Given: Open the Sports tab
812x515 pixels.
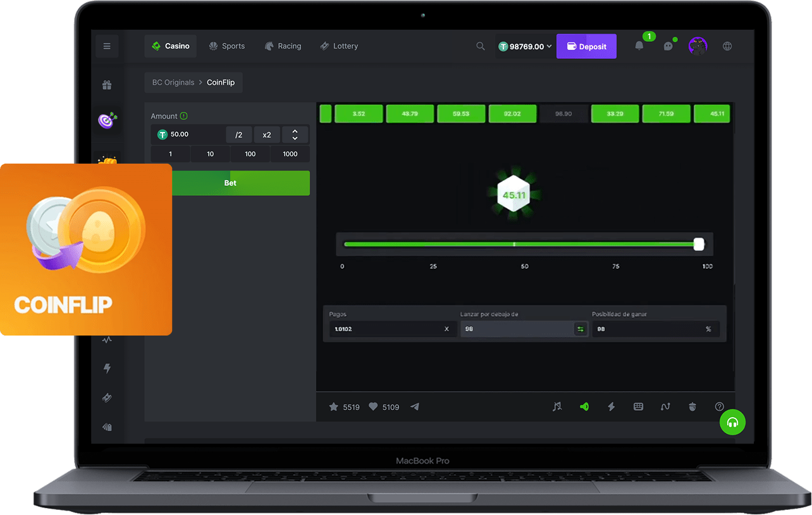Looking at the screenshot, I should 226,46.
